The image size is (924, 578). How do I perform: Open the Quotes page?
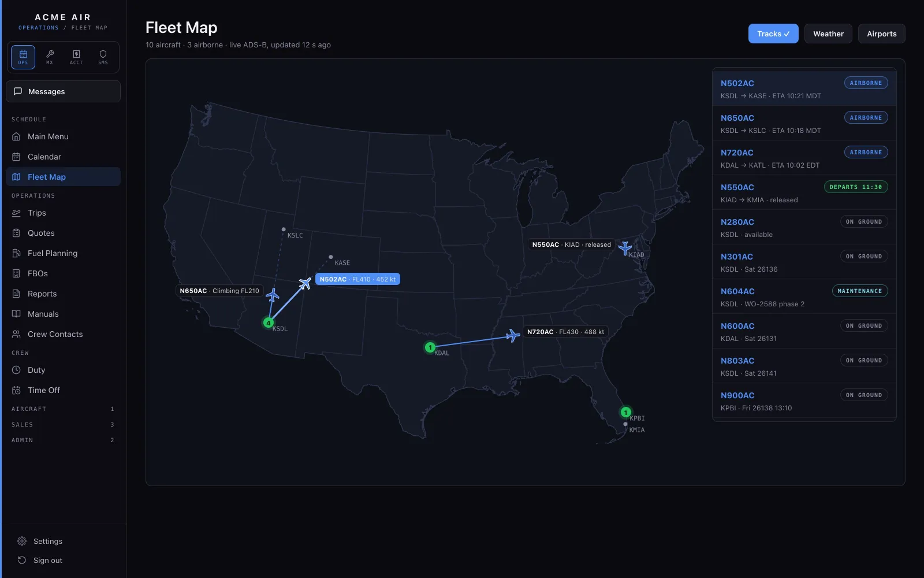[63, 233]
